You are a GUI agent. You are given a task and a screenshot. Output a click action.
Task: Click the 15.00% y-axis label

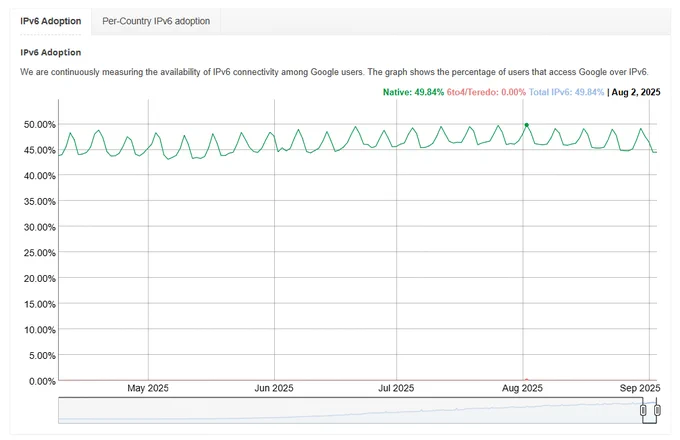tap(39, 304)
